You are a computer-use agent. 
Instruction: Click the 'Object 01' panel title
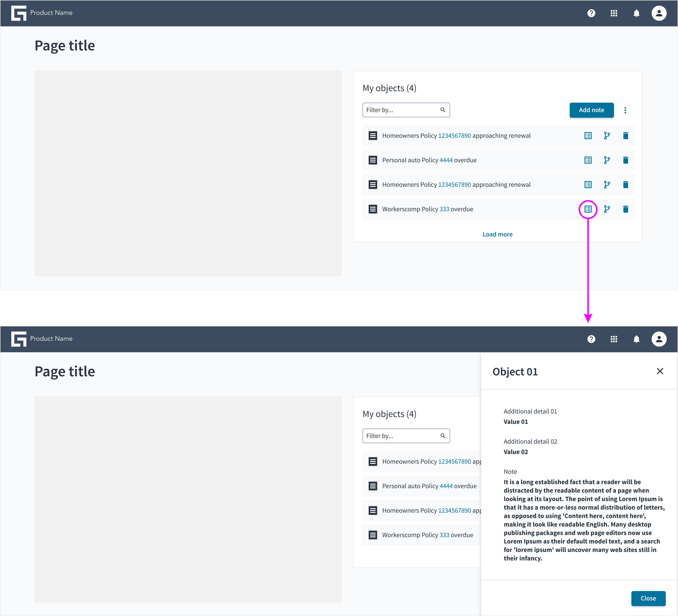tap(515, 372)
